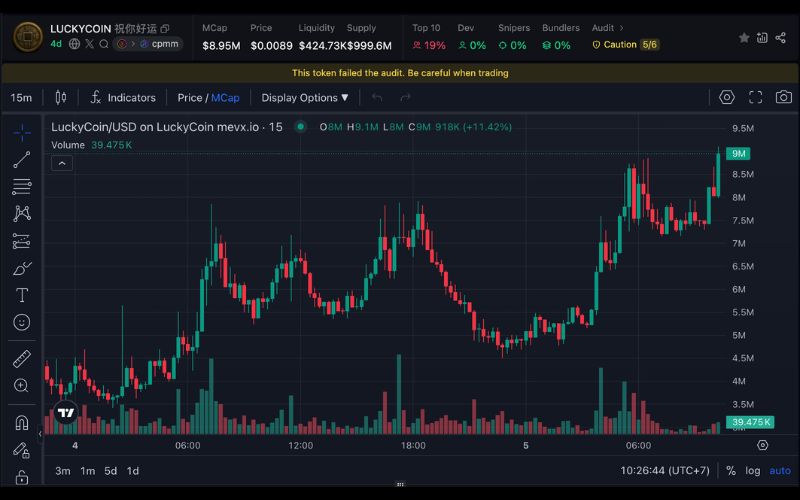Click the failed audit warning banner

point(400,73)
